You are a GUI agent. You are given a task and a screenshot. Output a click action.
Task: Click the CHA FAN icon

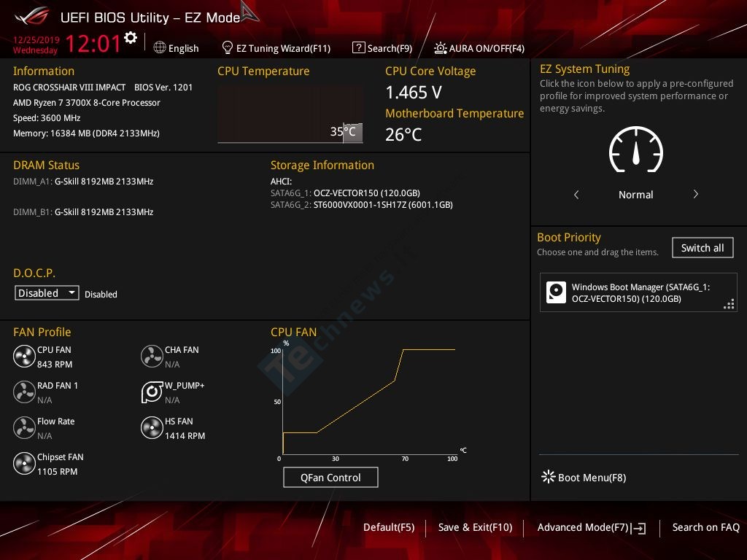coord(152,356)
